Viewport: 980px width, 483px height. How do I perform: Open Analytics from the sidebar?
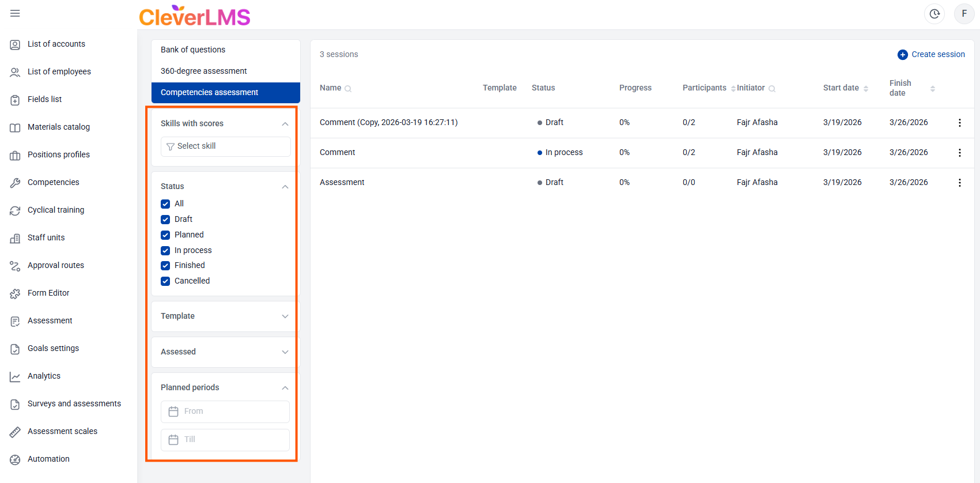point(44,376)
